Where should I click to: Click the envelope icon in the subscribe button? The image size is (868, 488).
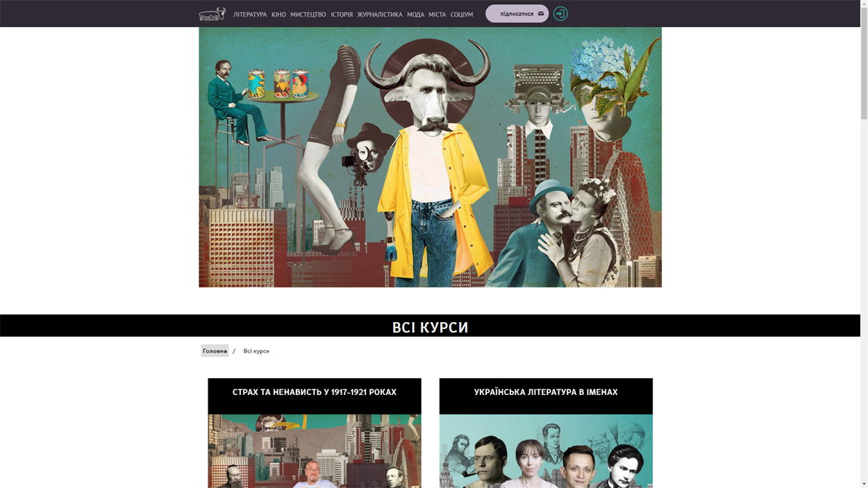click(541, 14)
